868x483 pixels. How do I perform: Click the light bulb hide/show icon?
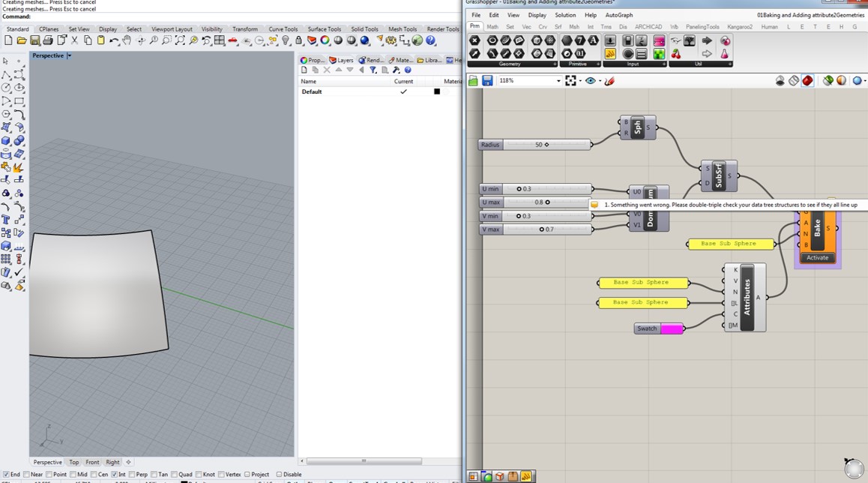(286, 40)
